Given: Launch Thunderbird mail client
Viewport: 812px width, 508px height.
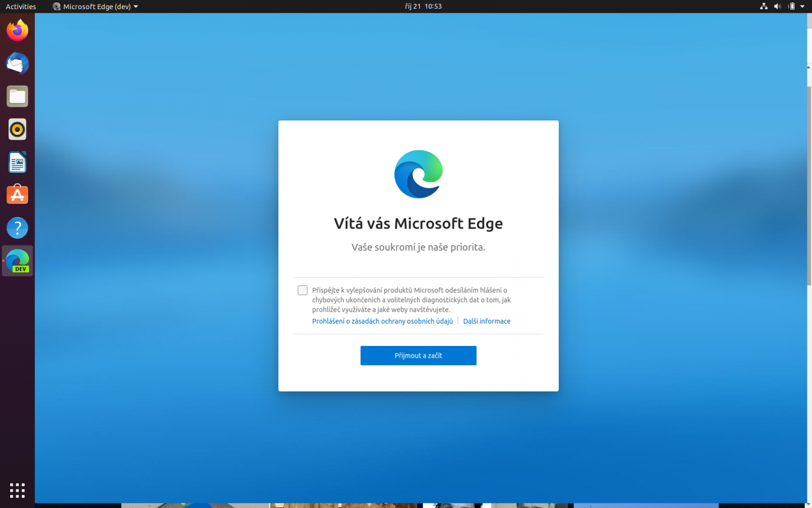Looking at the screenshot, I should click(x=17, y=63).
